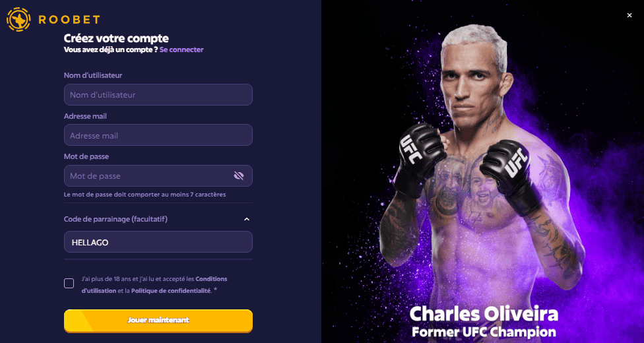Open the 'Se connecter' login link
This screenshot has width=644, height=343.
point(181,49)
